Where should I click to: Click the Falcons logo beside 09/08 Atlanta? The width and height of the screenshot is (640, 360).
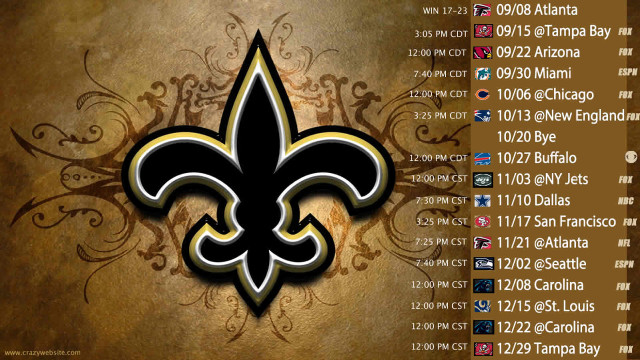[482, 10]
